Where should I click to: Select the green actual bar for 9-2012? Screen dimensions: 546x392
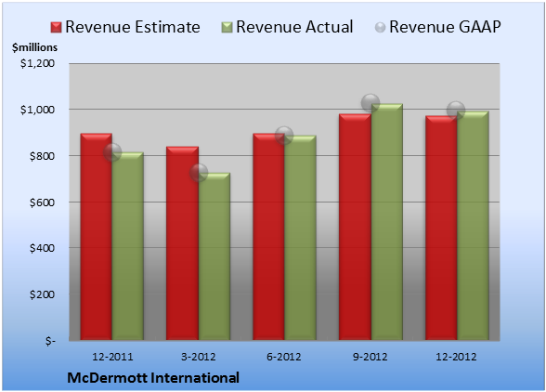point(387,222)
